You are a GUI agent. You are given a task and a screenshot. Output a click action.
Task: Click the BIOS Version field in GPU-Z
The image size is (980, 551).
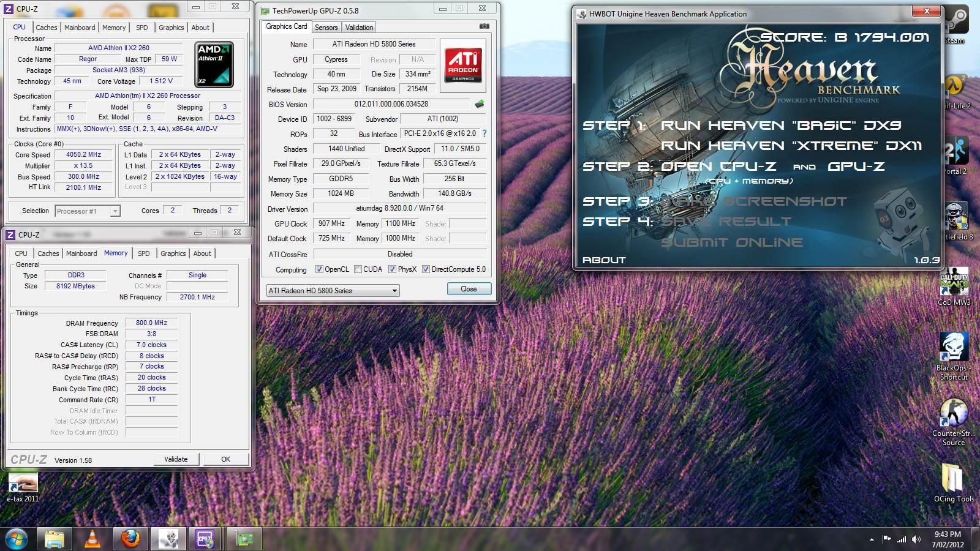[x=391, y=104]
